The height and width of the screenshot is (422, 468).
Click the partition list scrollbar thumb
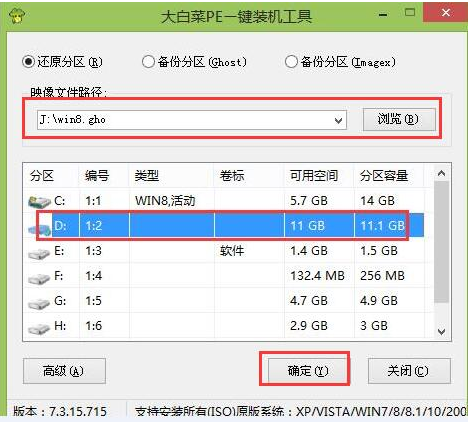pyautogui.click(x=442, y=242)
